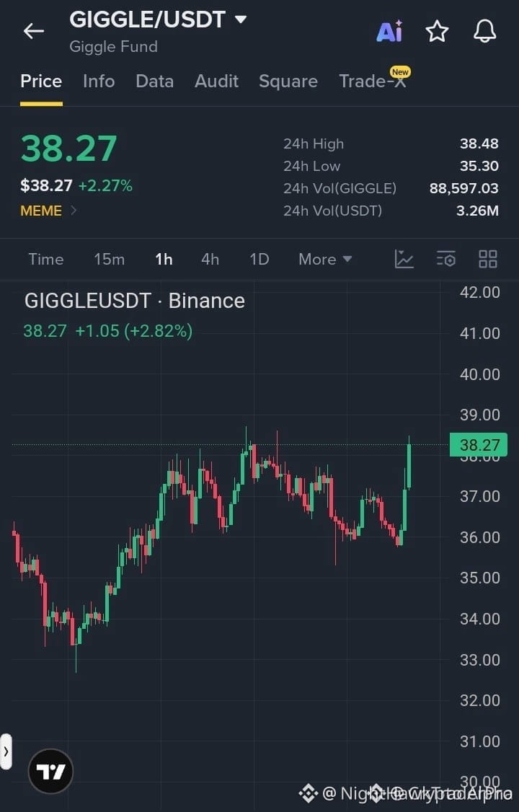
Task: Tap the latest green candle on chart
Action: [x=409, y=464]
